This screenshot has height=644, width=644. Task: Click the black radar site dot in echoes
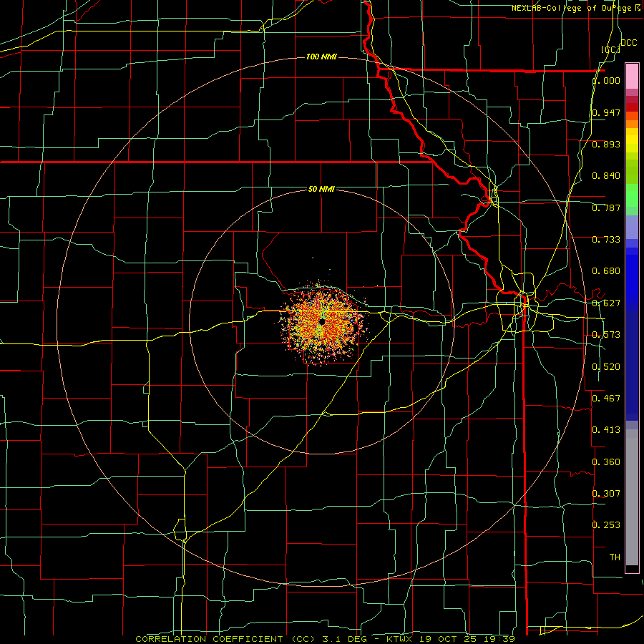(x=323, y=322)
